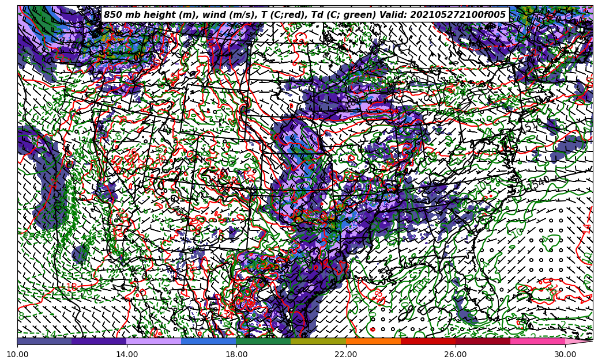Click the red 14 temperature label over the Atlantic

[587, 229]
